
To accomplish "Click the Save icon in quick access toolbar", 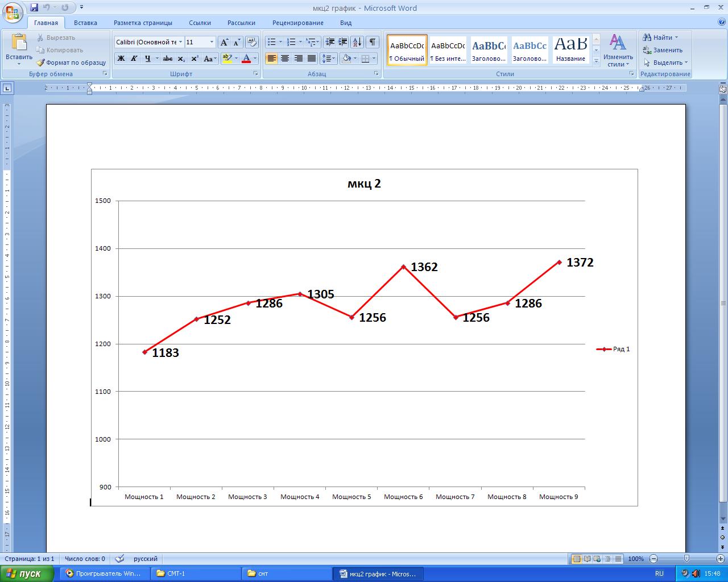I will point(34,8).
